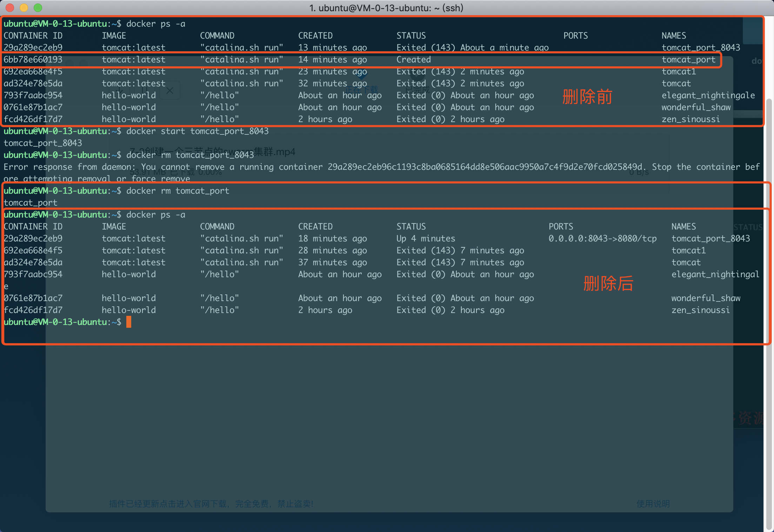Click zen_sinoussi in second listing
This screenshot has width=774, height=532.
[701, 310]
